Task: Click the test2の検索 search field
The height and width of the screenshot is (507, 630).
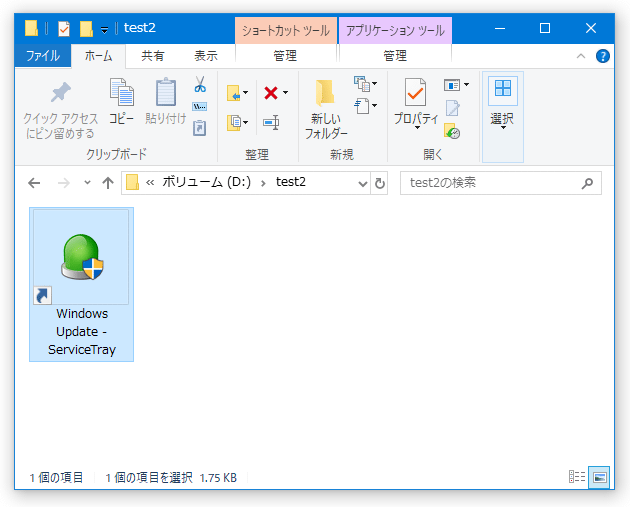Action: click(x=501, y=184)
